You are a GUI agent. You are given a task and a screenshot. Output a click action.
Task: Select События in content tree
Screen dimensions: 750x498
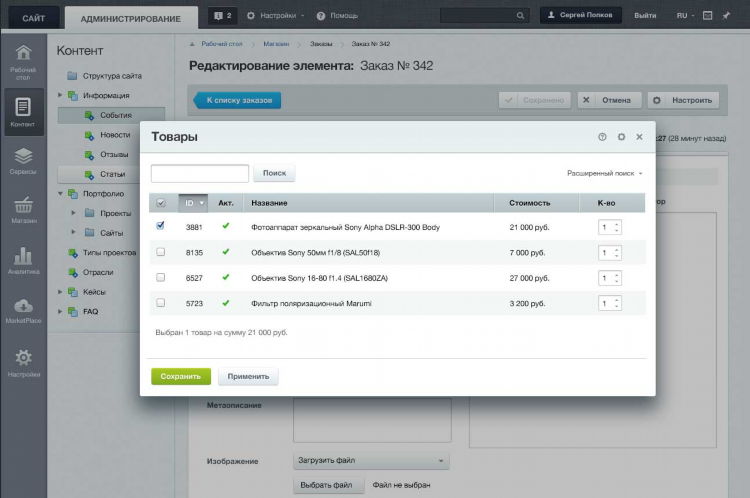111,115
